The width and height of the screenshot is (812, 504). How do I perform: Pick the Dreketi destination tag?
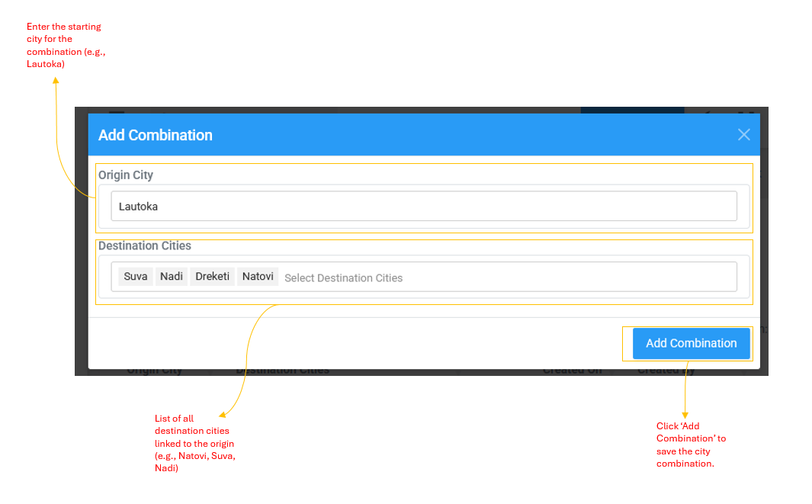point(212,277)
